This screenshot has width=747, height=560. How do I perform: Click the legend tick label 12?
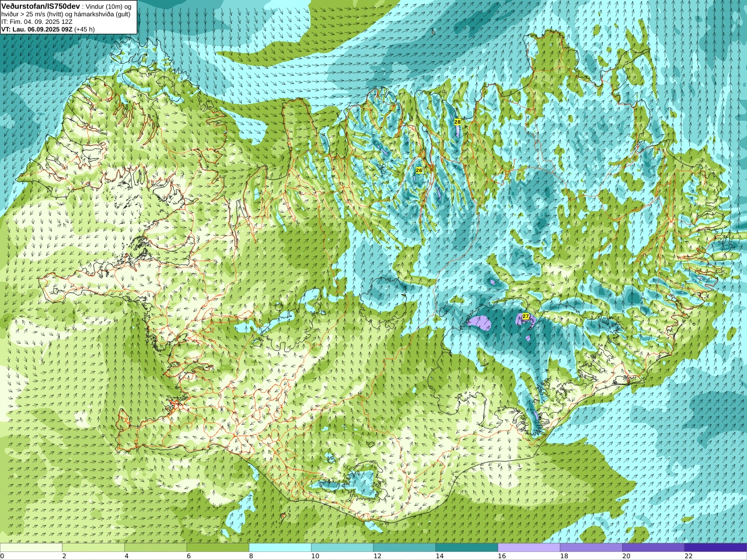378,556
